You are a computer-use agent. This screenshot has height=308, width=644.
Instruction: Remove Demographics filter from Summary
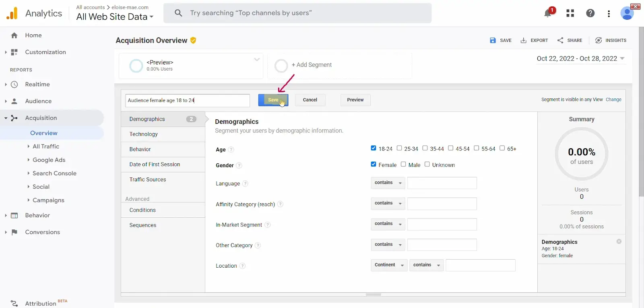(619, 241)
